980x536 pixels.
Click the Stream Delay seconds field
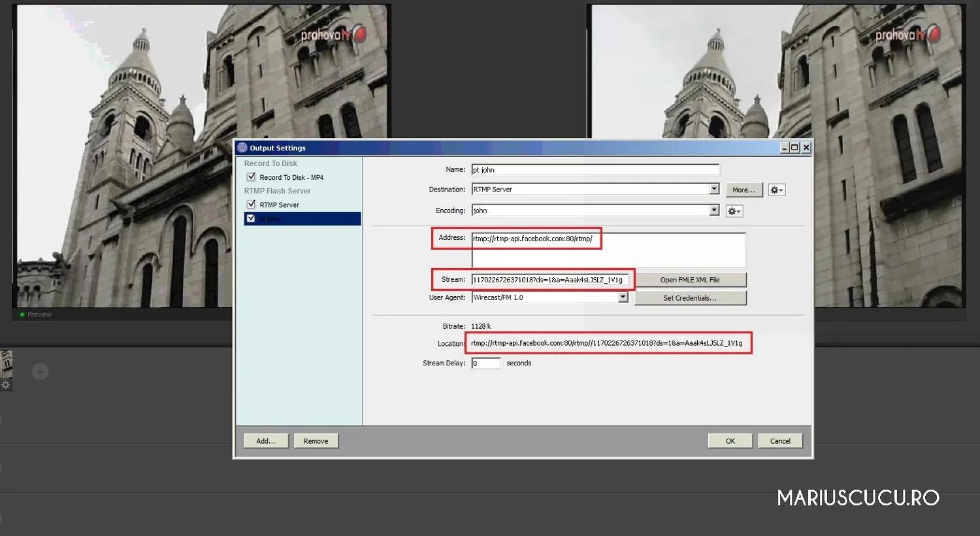pos(486,363)
